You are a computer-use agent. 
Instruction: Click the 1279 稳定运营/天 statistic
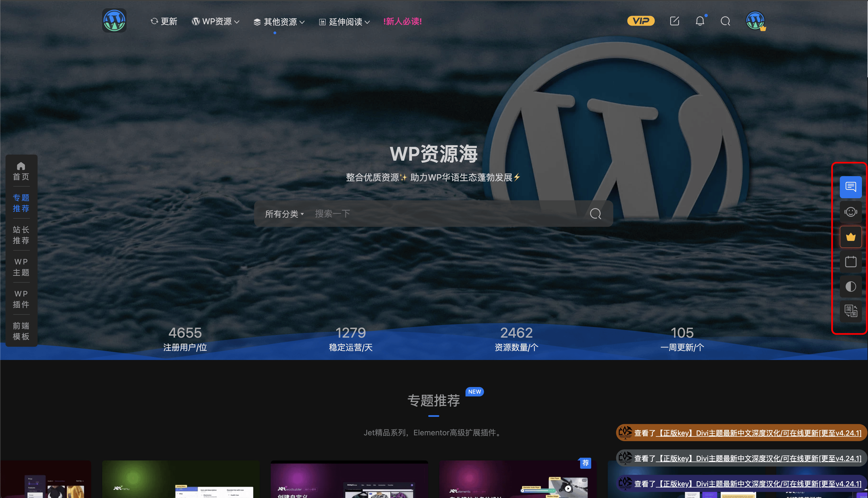pos(351,339)
